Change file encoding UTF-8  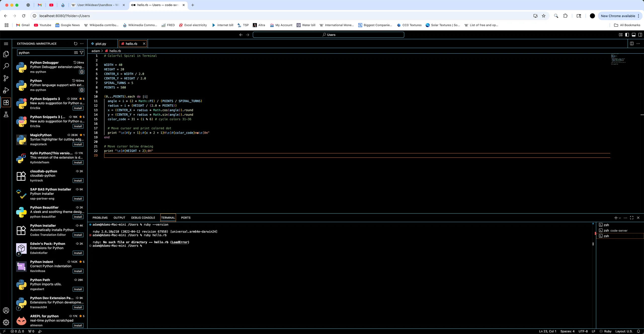point(583,331)
